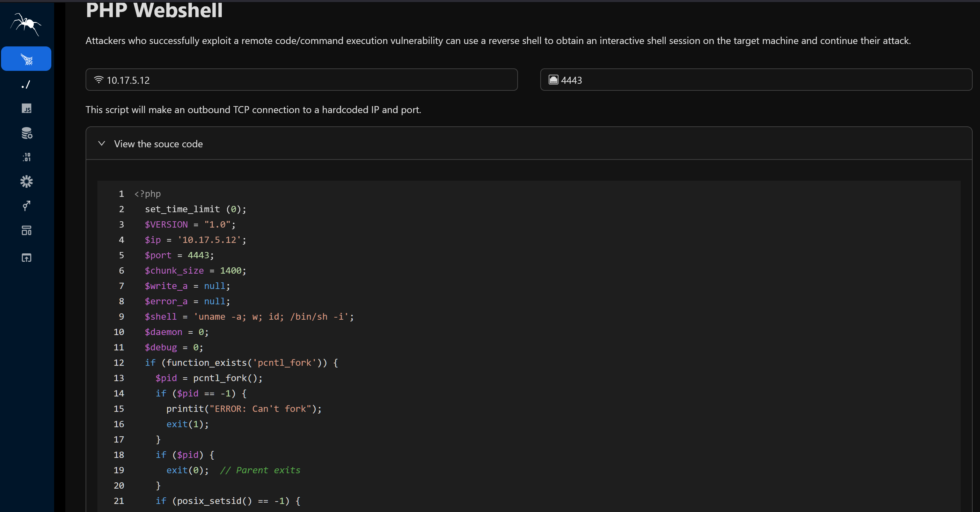Click the white spider logo
980x512 pixels.
coord(26,24)
